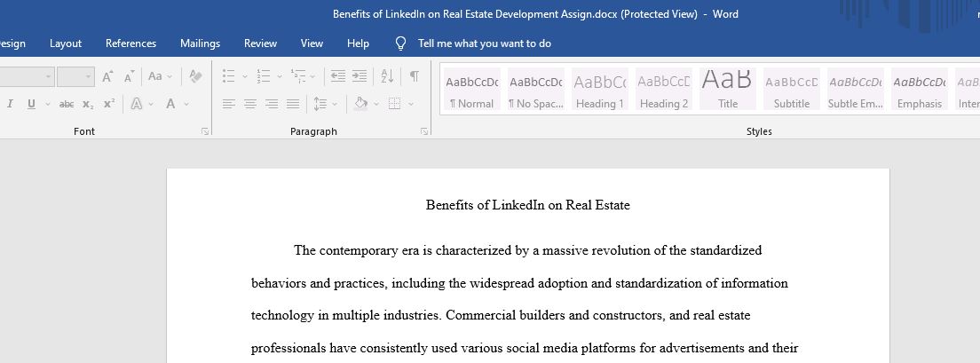Clear all formatting eraser icon
This screenshot has width=980, height=363.
(x=195, y=76)
